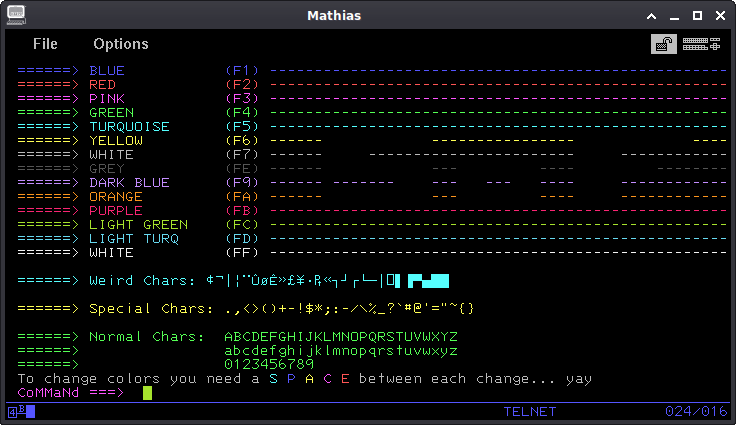Viewport: 736px width, 425px height.
Task: Click the (FC) key label
Action: pyautogui.click(x=242, y=225)
